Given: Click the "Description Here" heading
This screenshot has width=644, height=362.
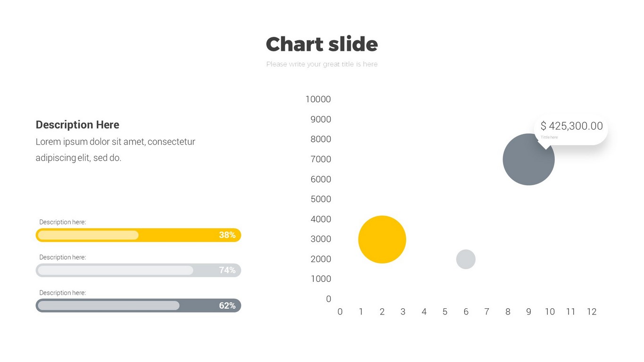Looking at the screenshot, I should click(x=77, y=125).
